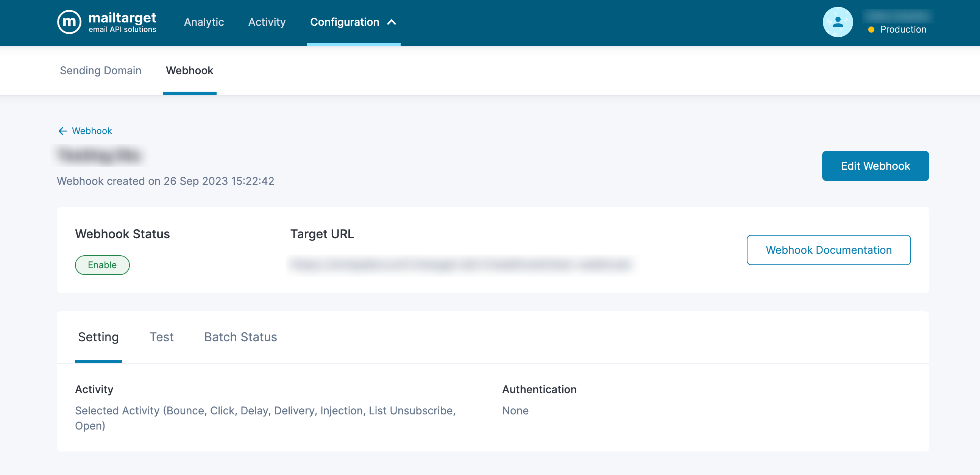980x475 pixels.
Task: Click the Enable status badge
Action: point(102,265)
